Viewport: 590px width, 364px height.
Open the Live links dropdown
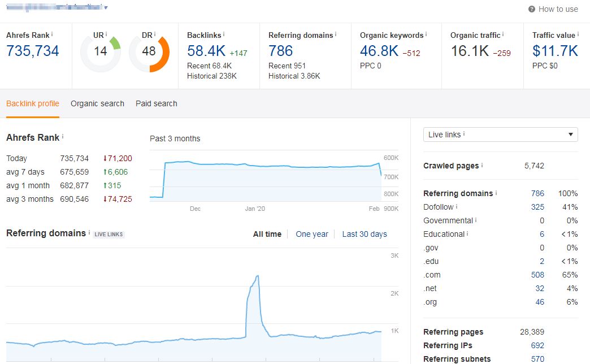coord(501,135)
